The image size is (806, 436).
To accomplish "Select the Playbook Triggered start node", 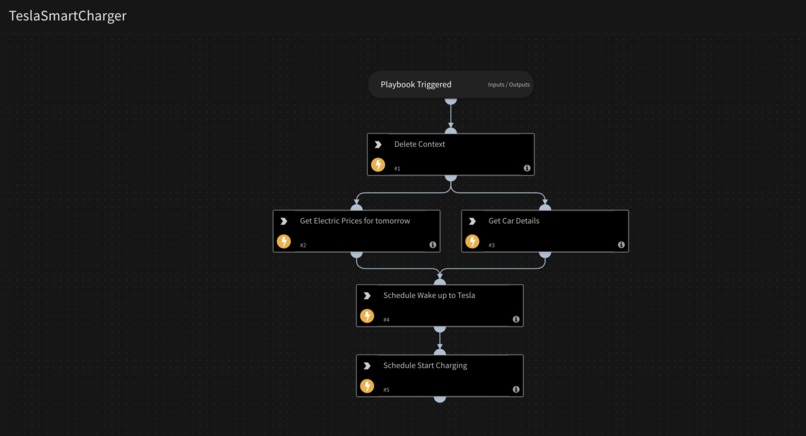I will click(451, 84).
